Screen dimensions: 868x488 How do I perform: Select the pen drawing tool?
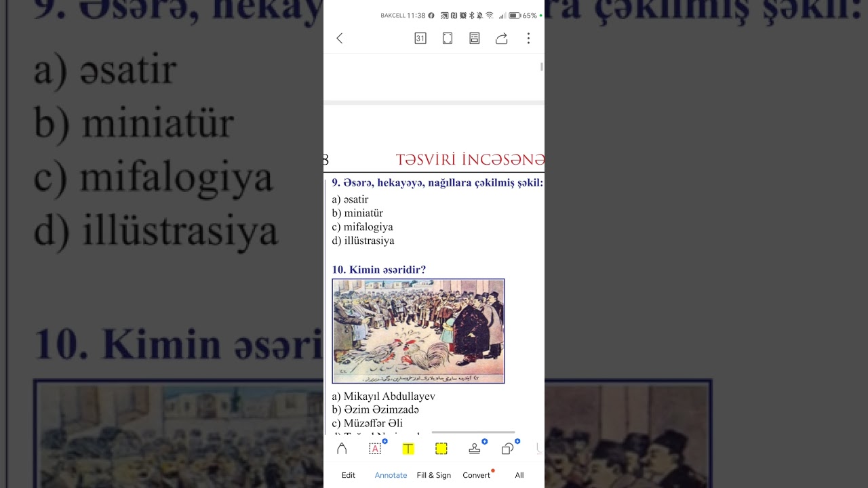click(x=342, y=449)
